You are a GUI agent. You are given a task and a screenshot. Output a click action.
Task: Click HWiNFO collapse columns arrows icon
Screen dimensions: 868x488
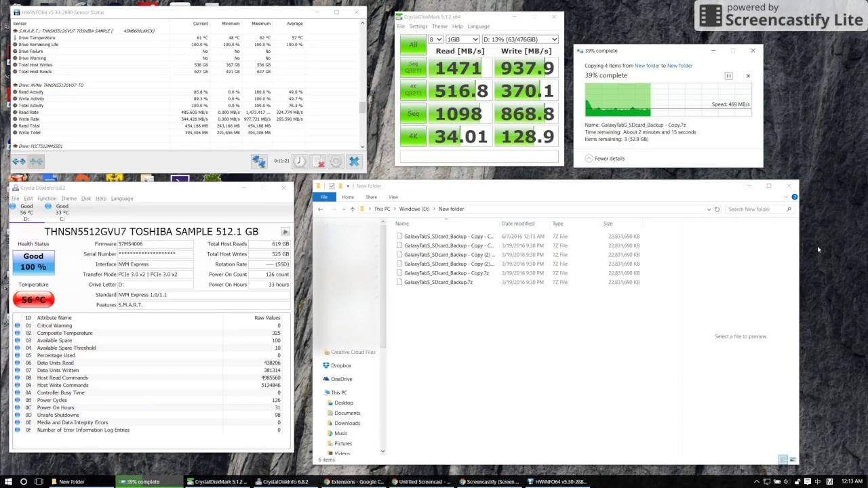coord(36,161)
